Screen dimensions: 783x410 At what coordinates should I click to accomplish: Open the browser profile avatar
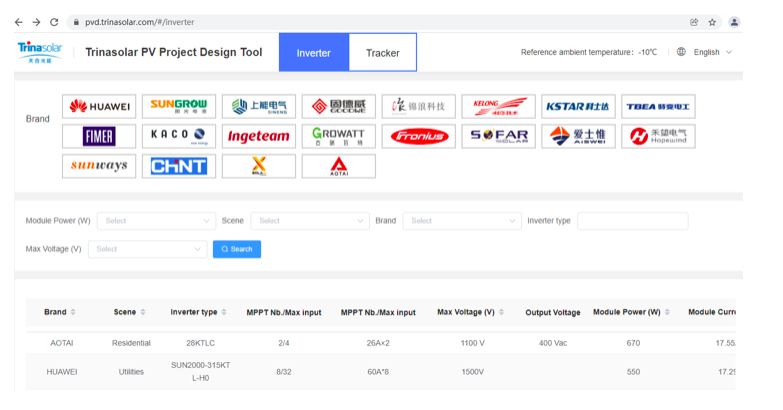coord(734,22)
